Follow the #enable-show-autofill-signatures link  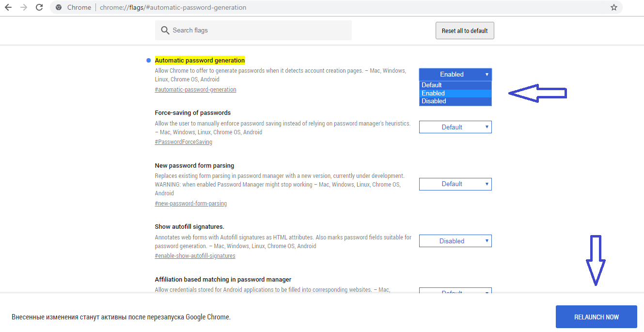195,256
